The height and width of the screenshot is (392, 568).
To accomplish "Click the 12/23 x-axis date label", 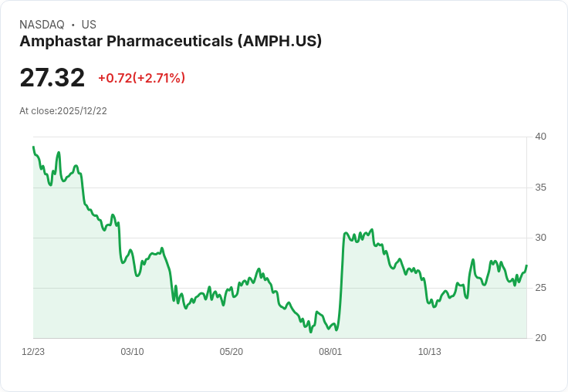I will [x=33, y=351].
